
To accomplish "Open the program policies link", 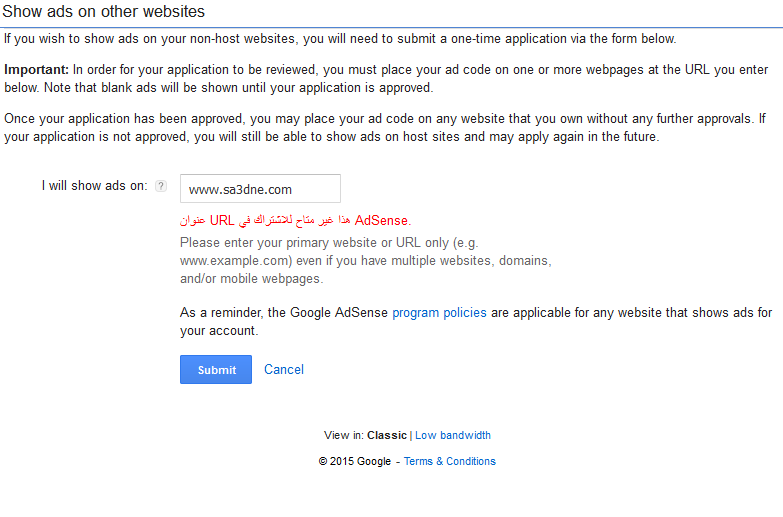I will click(x=439, y=313).
